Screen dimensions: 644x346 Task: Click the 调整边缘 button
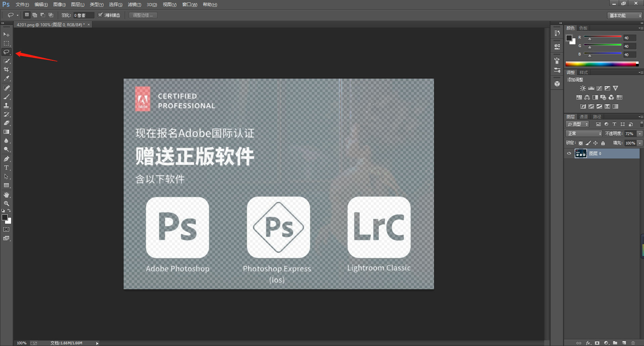[x=143, y=15]
